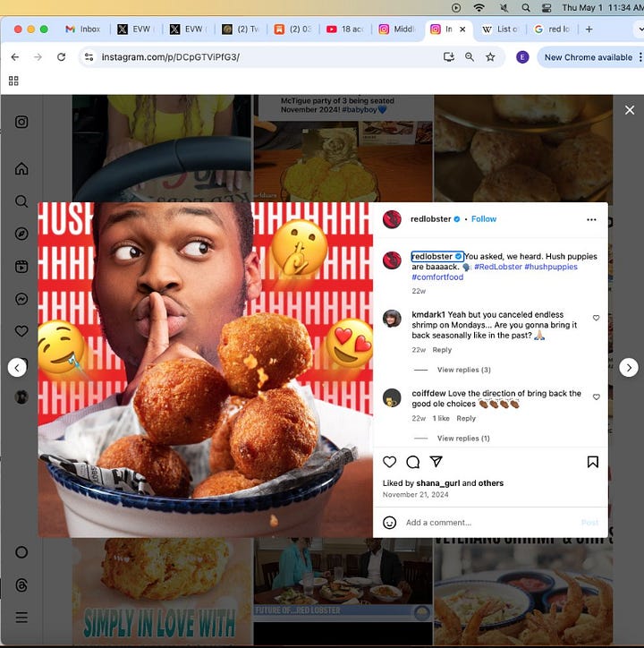Open Messenger icon in the sidebar
Image resolution: width=644 pixels, height=648 pixels.
coord(21,299)
